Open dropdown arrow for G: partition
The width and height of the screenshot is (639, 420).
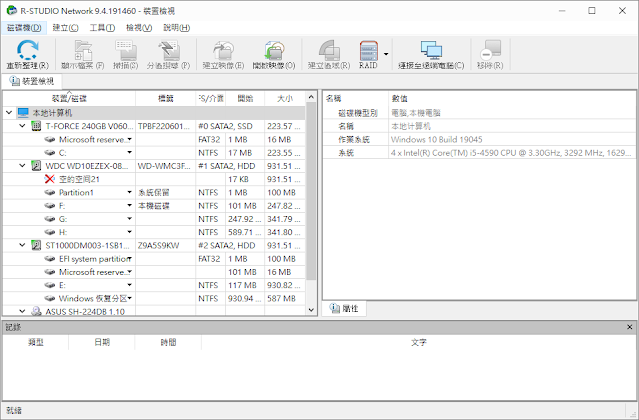[130, 219]
